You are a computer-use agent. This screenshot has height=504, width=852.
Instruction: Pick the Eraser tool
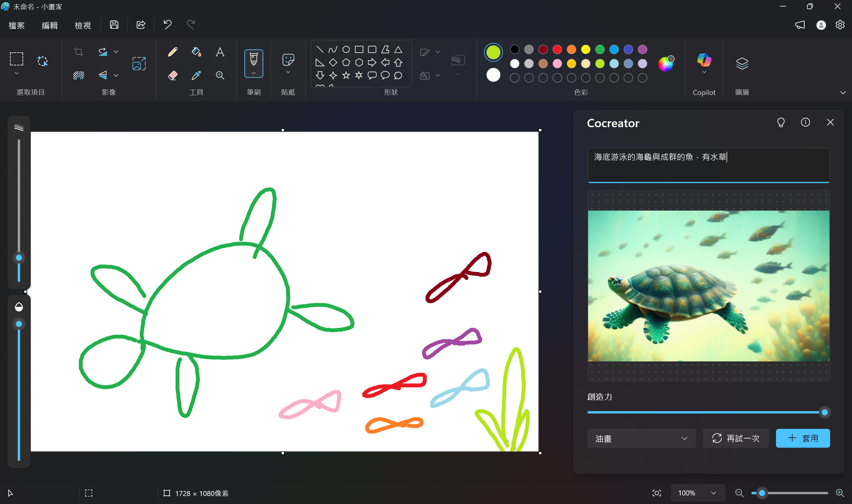point(172,75)
